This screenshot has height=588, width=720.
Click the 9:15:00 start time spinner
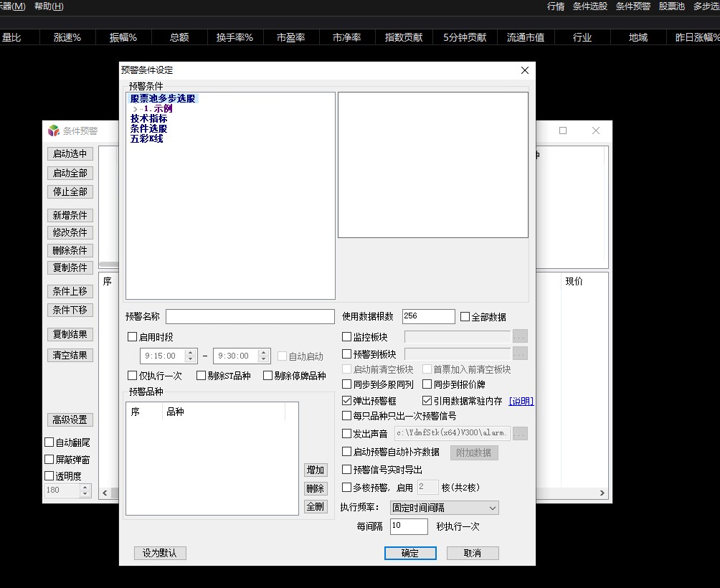(191, 356)
